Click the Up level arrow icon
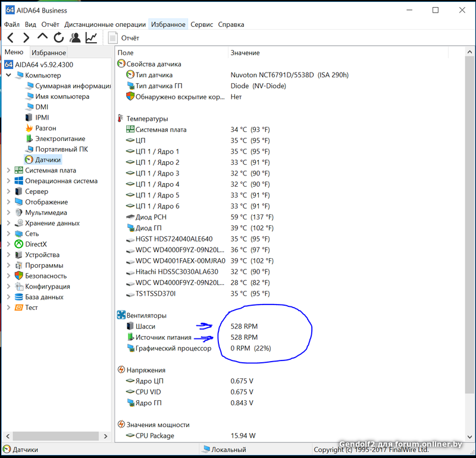Image resolution: width=476 pixels, height=458 pixels. click(x=42, y=37)
